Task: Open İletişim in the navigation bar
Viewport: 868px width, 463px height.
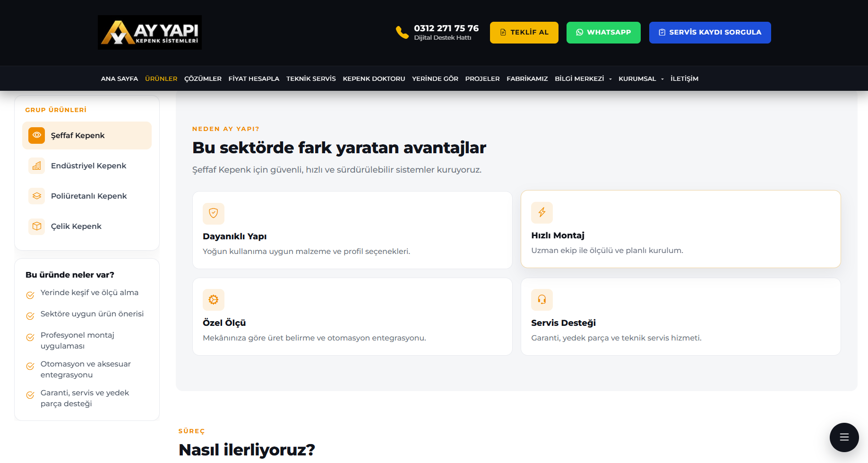Action: 684,79
